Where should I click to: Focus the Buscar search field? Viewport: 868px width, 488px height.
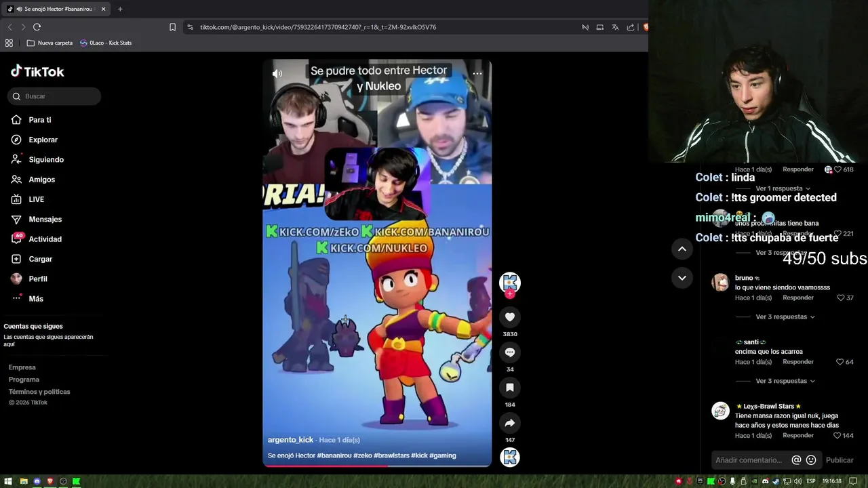click(x=55, y=96)
